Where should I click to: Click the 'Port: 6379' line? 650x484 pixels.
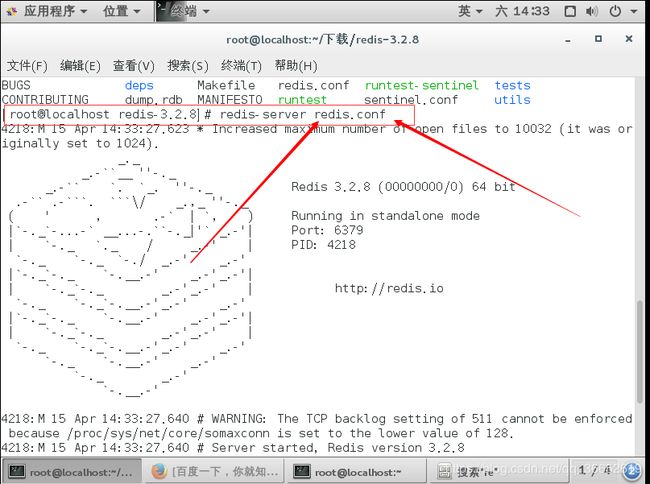pyautogui.click(x=327, y=230)
